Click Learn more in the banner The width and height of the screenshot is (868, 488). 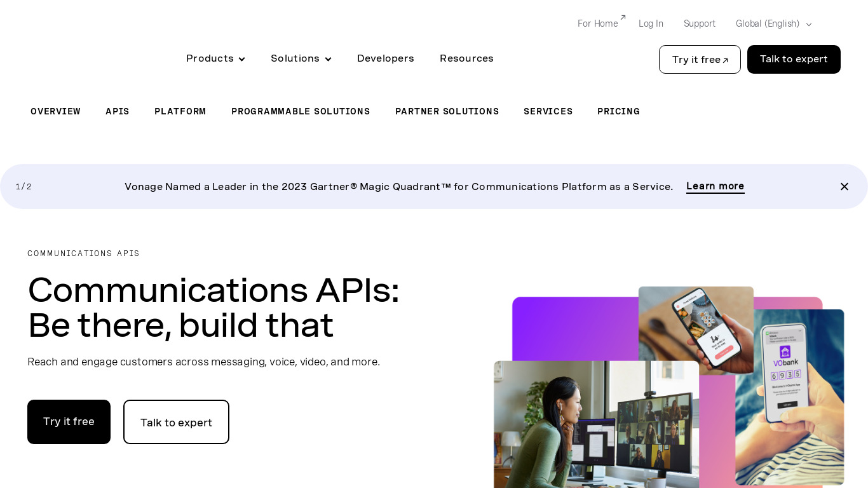[715, 186]
